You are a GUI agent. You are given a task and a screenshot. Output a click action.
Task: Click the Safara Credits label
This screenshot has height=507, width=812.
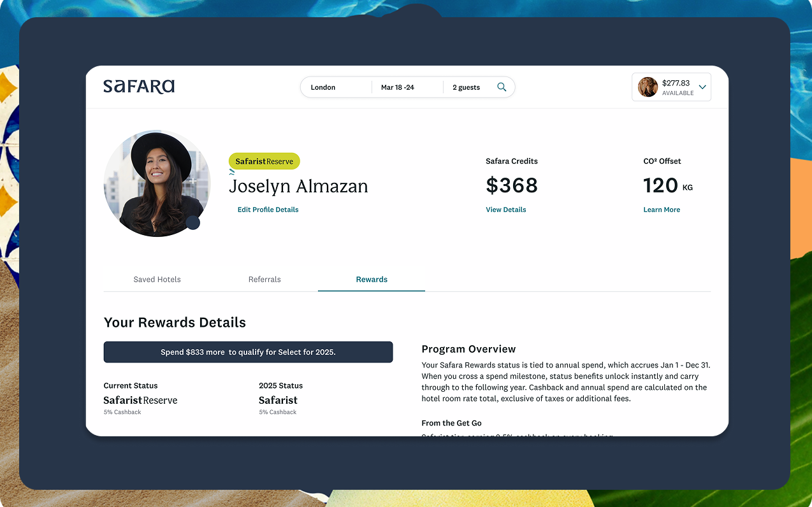pyautogui.click(x=512, y=161)
